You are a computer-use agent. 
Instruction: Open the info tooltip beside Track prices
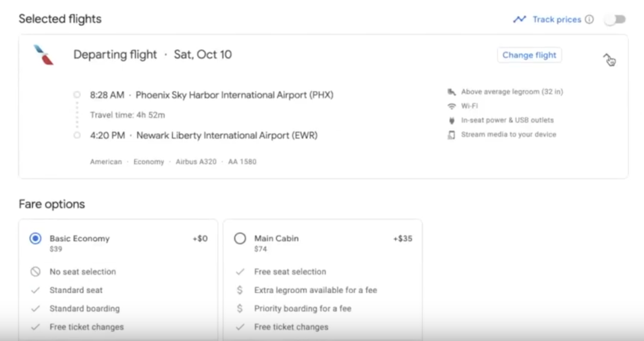click(590, 19)
